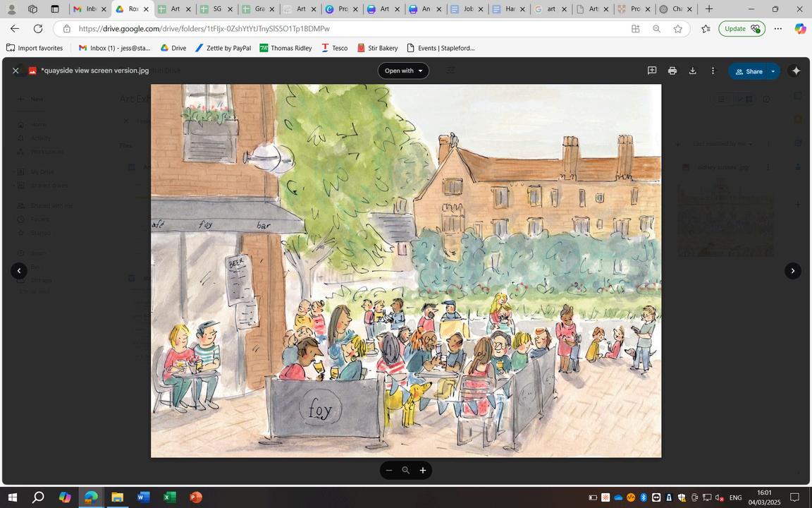Viewport: 812px width, 508px height.
Task: Go to the previous image with left arrow
Action: click(19, 271)
